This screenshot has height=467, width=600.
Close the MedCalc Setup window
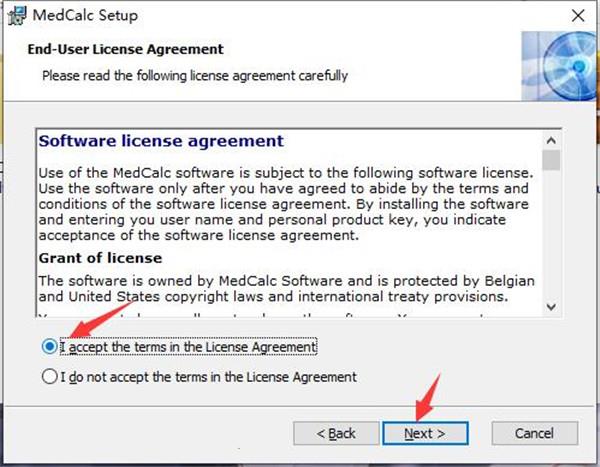tap(578, 16)
